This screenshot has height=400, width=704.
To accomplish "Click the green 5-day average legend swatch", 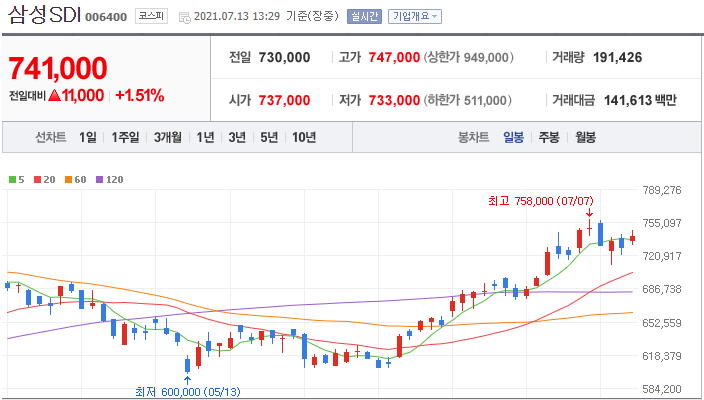I will [13, 180].
